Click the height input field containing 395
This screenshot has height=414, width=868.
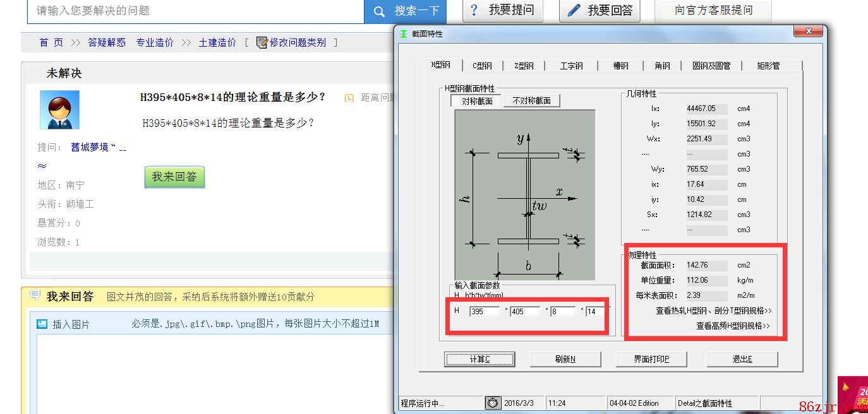click(485, 311)
